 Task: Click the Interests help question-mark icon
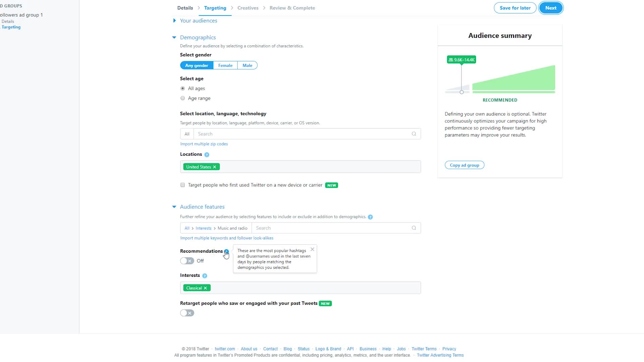205,276
